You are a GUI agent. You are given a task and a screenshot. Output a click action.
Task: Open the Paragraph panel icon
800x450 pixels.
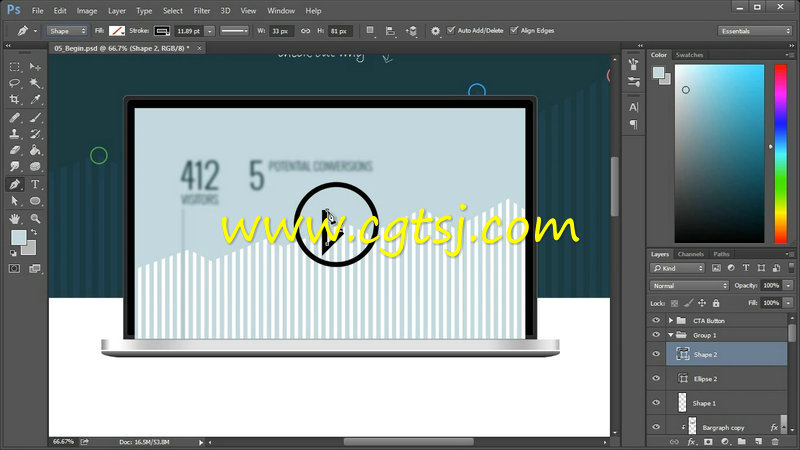pyautogui.click(x=634, y=124)
